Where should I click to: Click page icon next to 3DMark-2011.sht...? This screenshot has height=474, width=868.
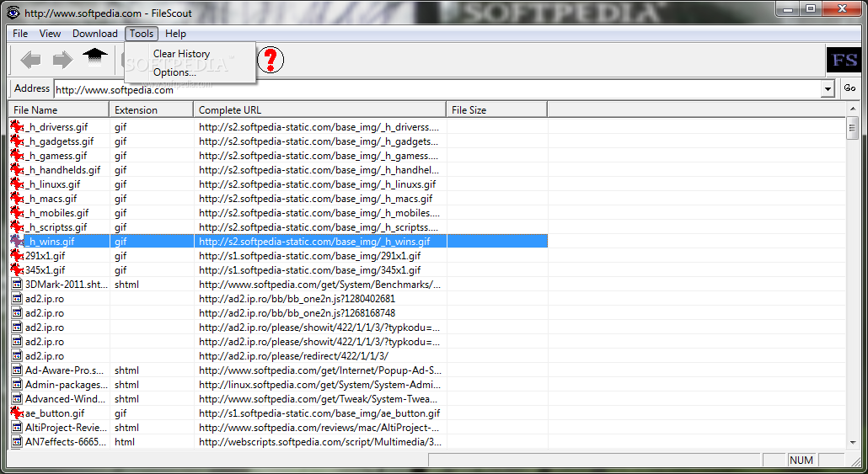tap(17, 285)
